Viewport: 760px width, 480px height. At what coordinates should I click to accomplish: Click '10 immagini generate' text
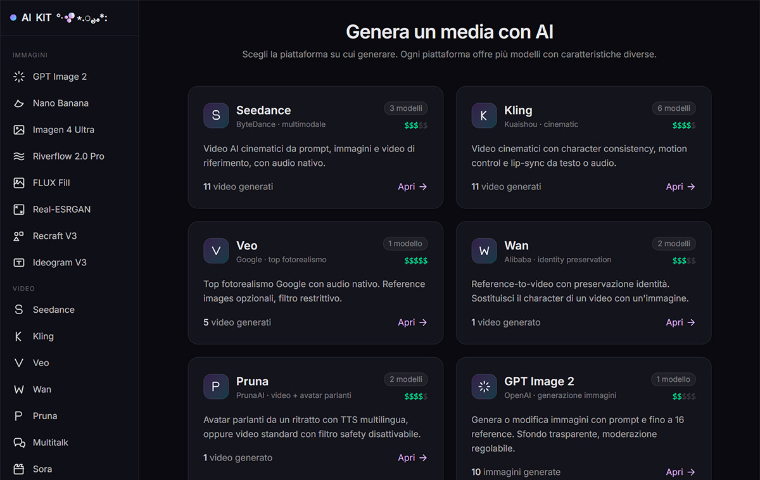[x=516, y=472]
